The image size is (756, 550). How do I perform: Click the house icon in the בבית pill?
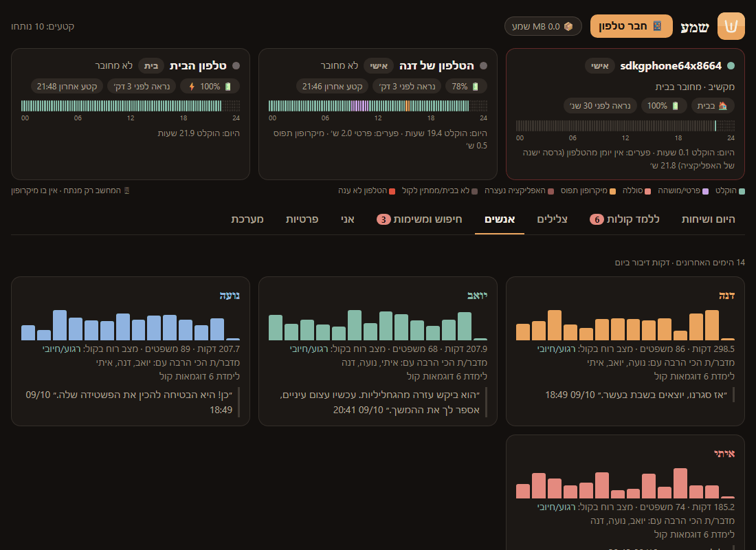(x=723, y=106)
